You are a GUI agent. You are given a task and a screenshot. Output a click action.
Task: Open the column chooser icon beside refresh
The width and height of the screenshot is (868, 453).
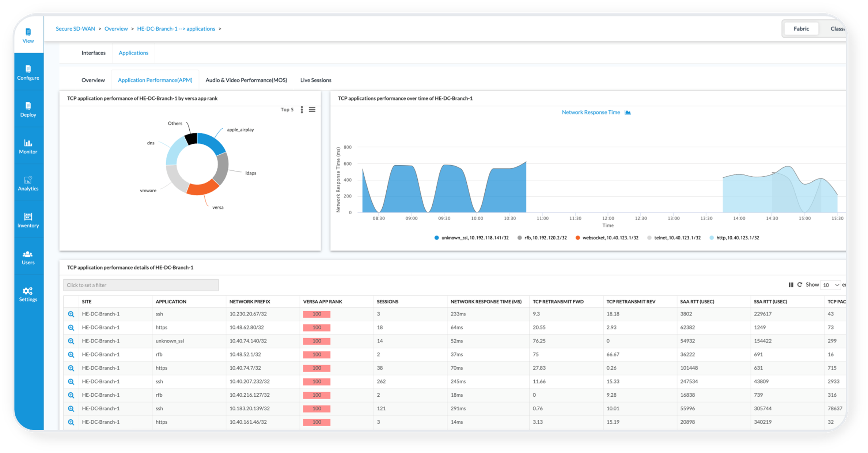tap(791, 284)
